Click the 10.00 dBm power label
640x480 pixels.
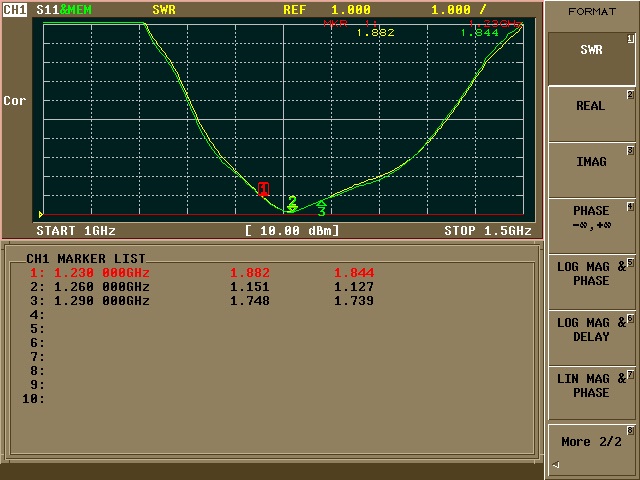[x=292, y=231]
